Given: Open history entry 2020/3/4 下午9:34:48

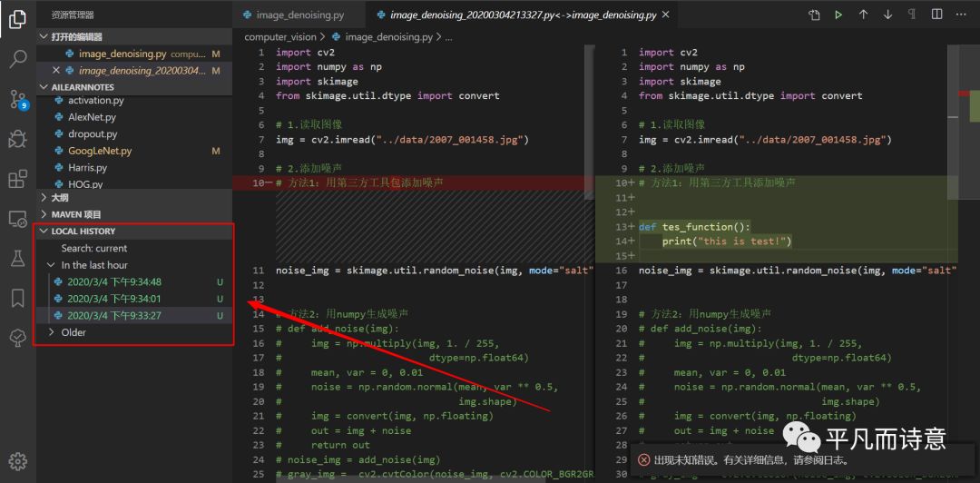Looking at the screenshot, I should click(134, 282).
